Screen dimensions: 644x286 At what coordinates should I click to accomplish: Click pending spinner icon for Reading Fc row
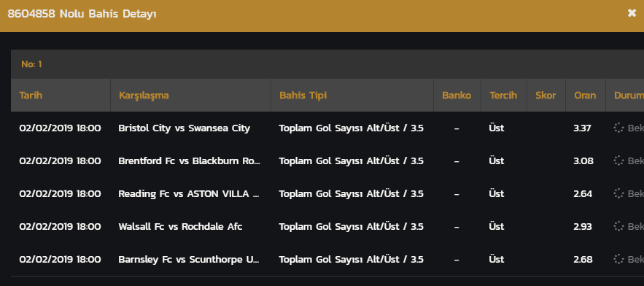(x=618, y=193)
